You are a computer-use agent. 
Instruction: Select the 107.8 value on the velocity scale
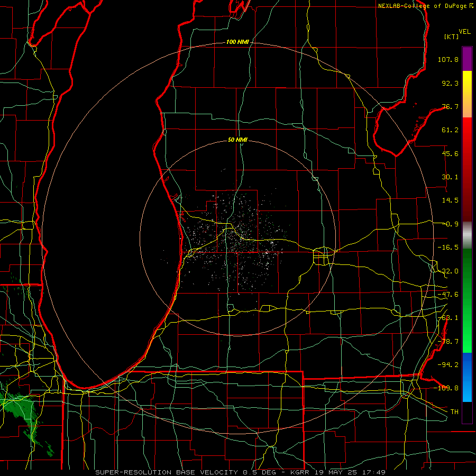coord(448,59)
